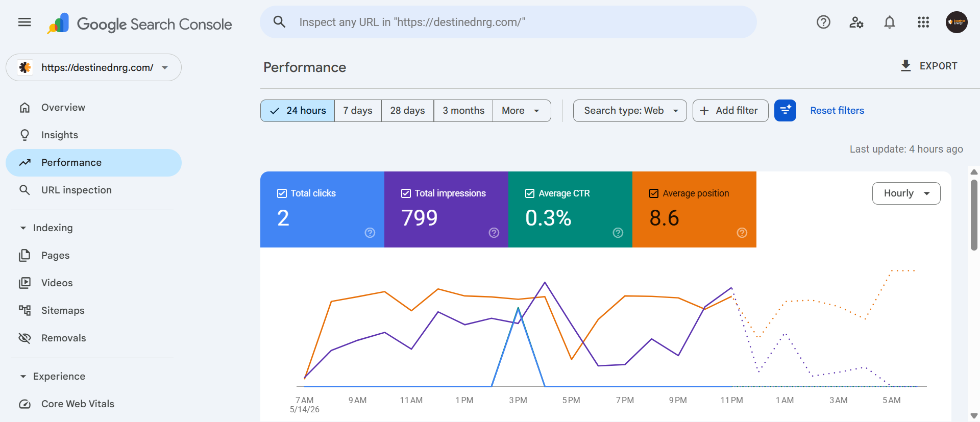Click the Inspect any URL search field
980x422 pixels.
pyautogui.click(x=508, y=22)
